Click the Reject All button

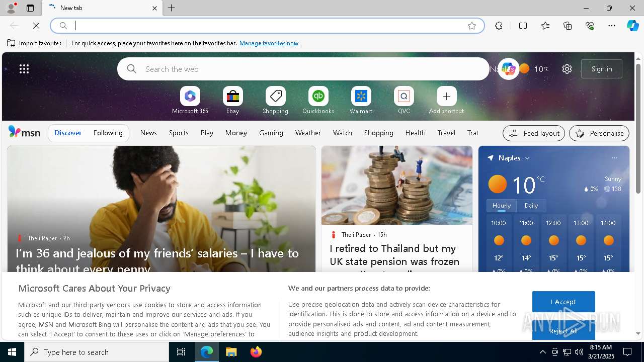tap(563, 330)
